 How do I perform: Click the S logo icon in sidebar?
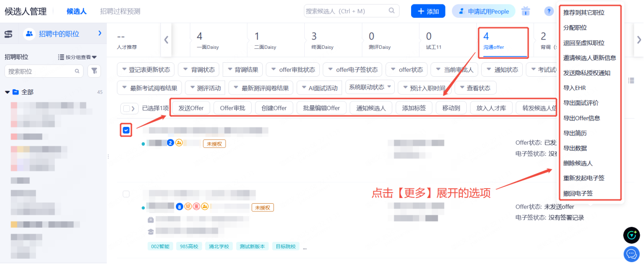tap(8, 34)
